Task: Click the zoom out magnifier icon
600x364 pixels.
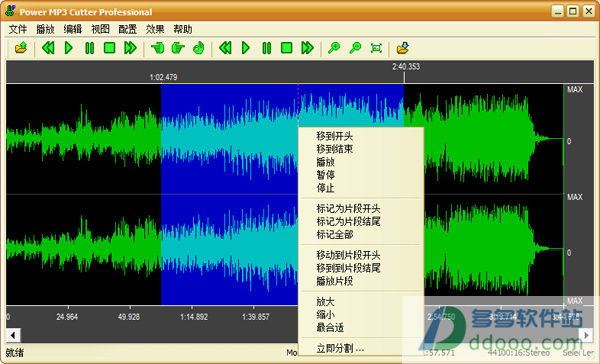Action: tap(355, 48)
